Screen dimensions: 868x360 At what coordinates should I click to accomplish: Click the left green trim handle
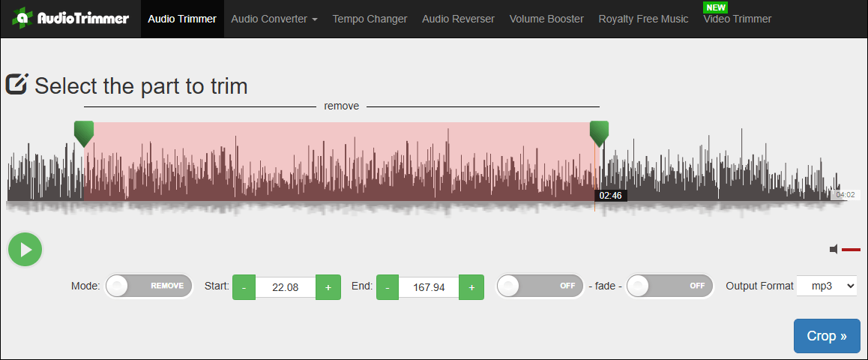(x=84, y=133)
